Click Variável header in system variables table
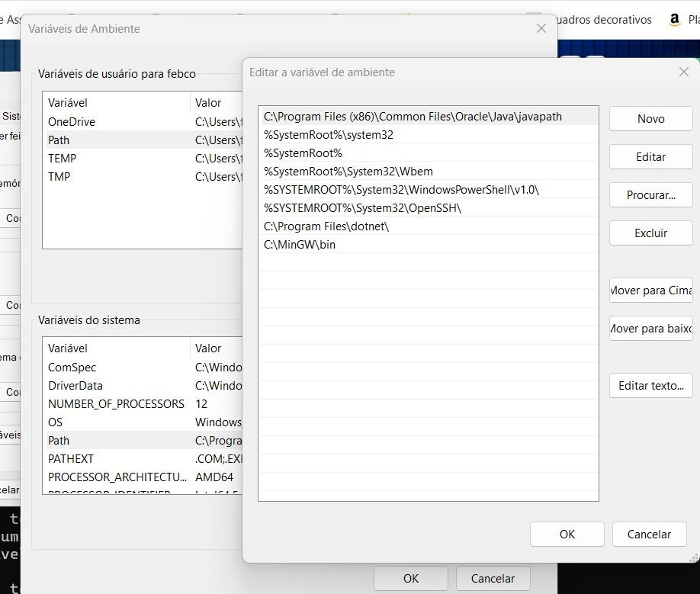 point(117,348)
